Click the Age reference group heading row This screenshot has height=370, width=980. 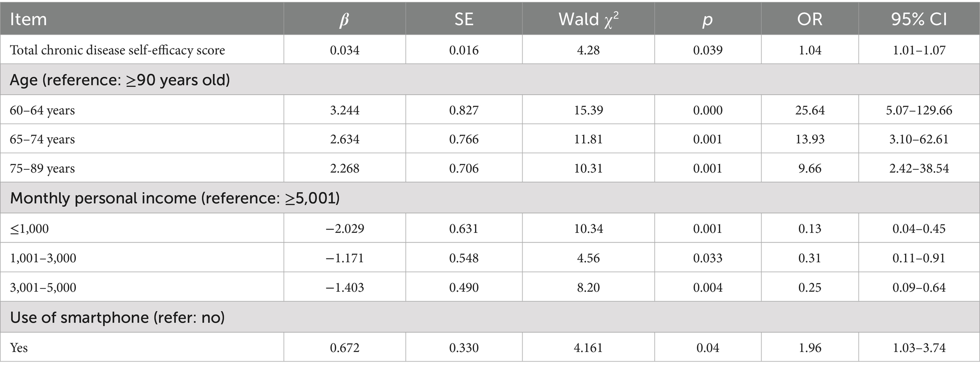tap(120, 80)
